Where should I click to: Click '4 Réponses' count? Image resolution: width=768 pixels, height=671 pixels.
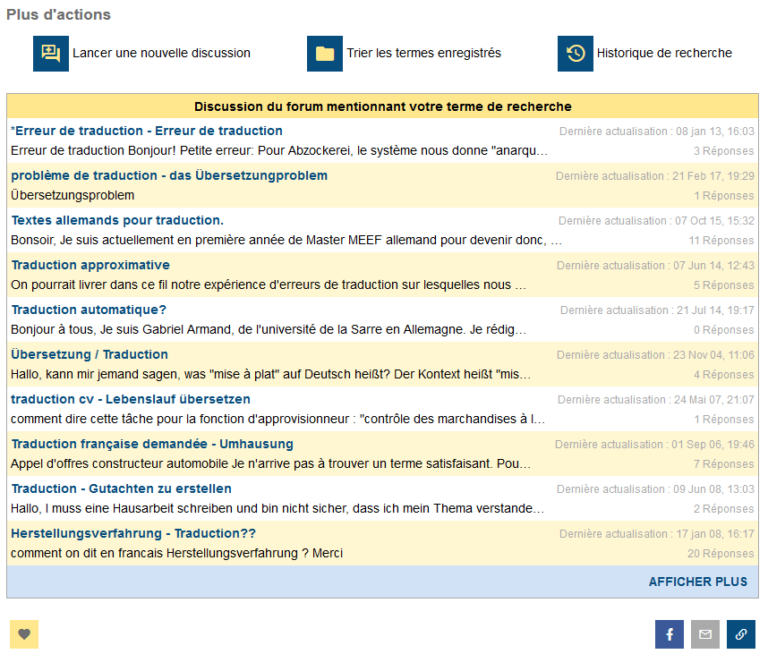(x=724, y=375)
